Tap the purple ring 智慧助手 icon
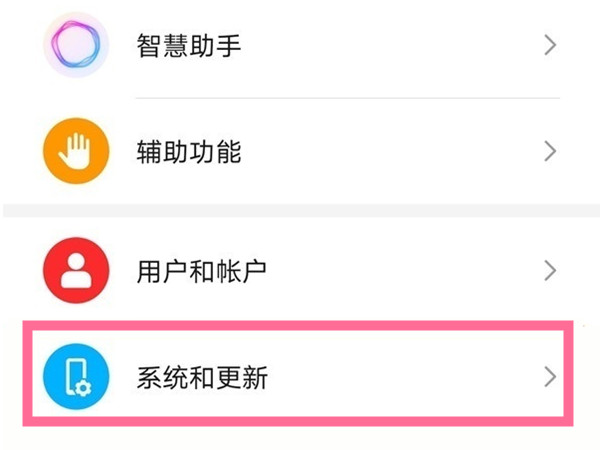600x450 pixels. 76,44
